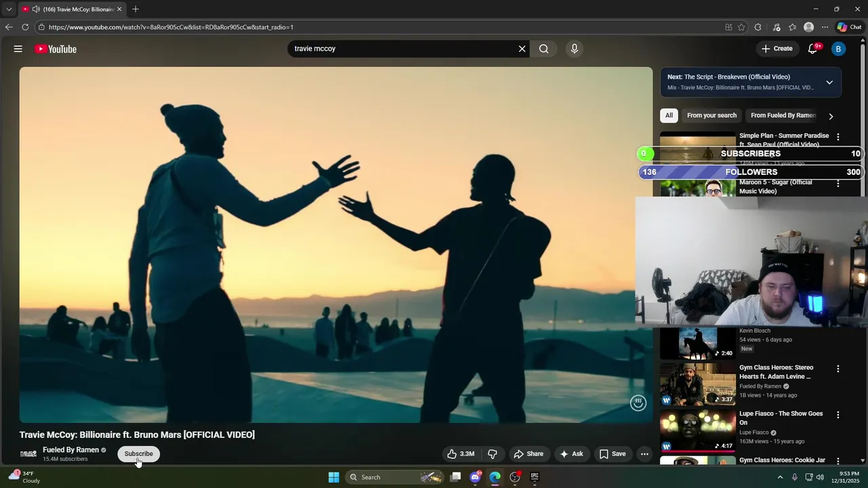
Task: Play Lupe Fiasco The Show Goes On thumbnail
Action: coord(698,430)
